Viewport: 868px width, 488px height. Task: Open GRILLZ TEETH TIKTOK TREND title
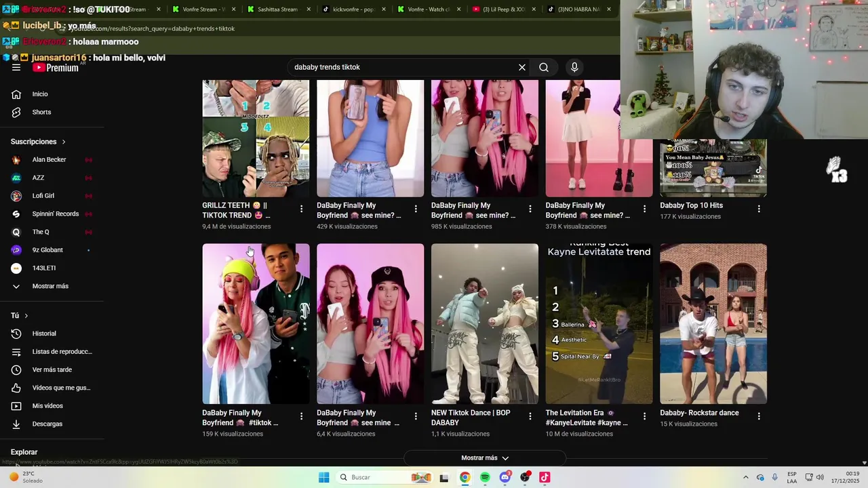[236, 210]
